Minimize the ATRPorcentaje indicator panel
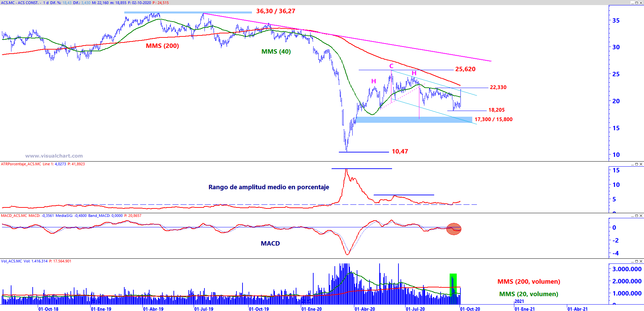Image resolution: width=644 pixels, height=311 pixels. [x=632, y=164]
